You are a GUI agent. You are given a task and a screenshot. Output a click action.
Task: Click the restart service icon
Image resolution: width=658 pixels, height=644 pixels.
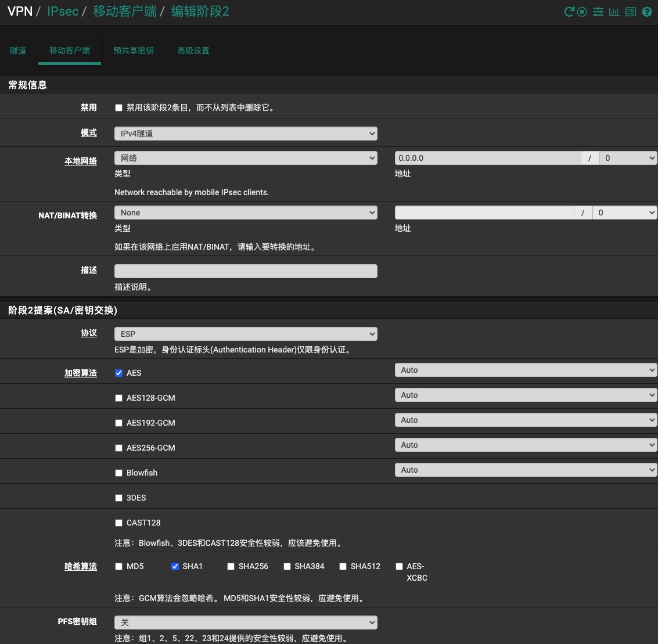569,12
